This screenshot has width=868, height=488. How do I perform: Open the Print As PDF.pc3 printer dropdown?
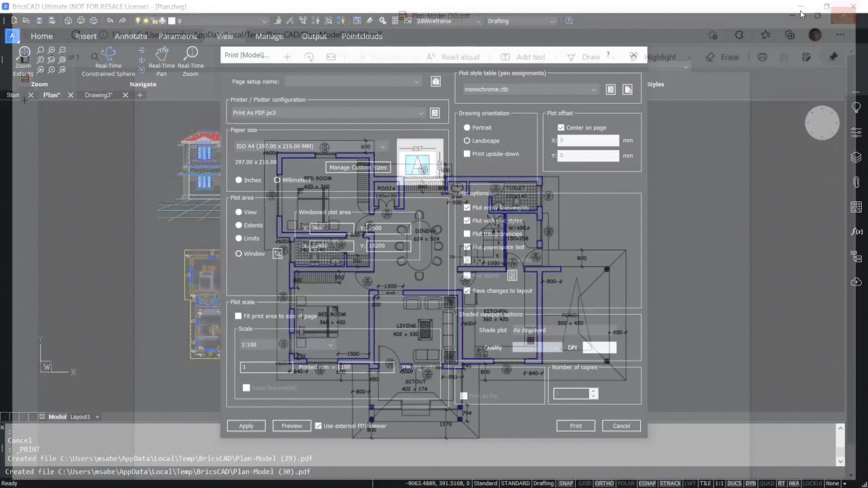pos(328,113)
